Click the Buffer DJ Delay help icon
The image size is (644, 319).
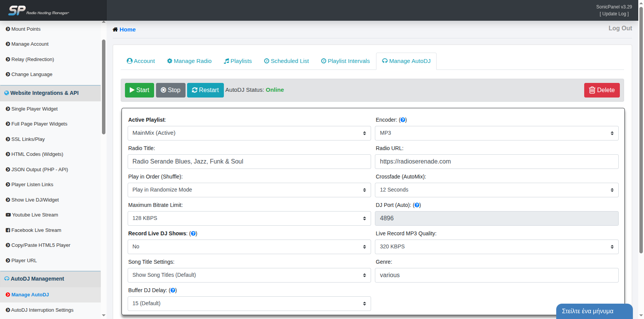click(x=173, y=291)
